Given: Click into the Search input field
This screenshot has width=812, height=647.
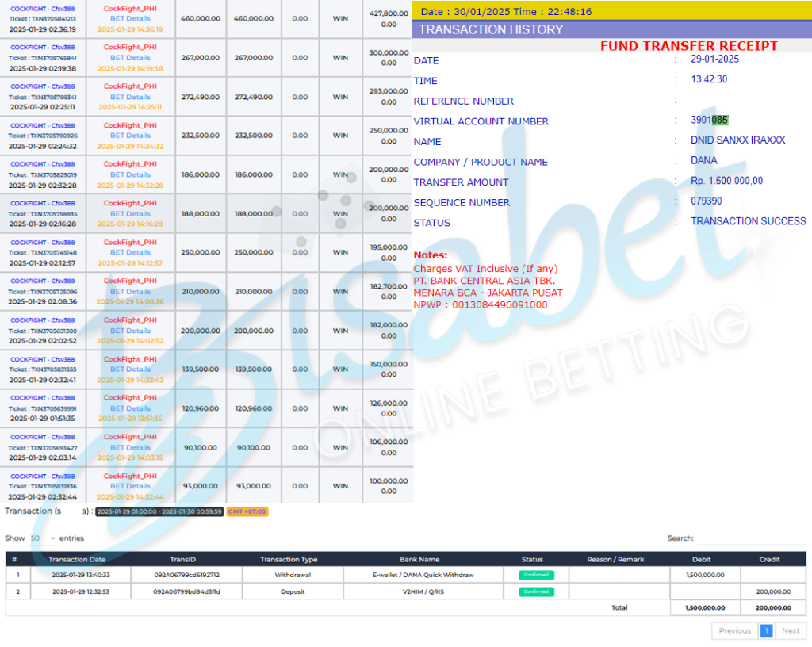Looking at the screenshot, I should (750, 538).
